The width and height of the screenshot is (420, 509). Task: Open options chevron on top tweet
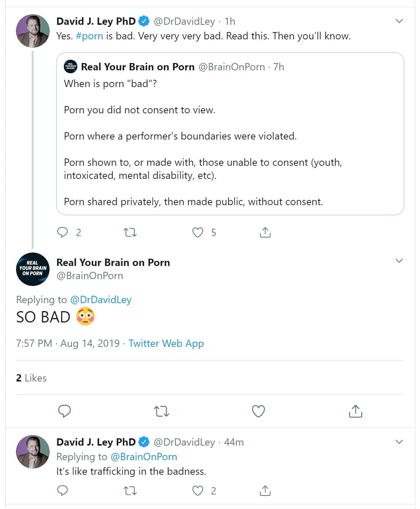(x=399, y=21)
